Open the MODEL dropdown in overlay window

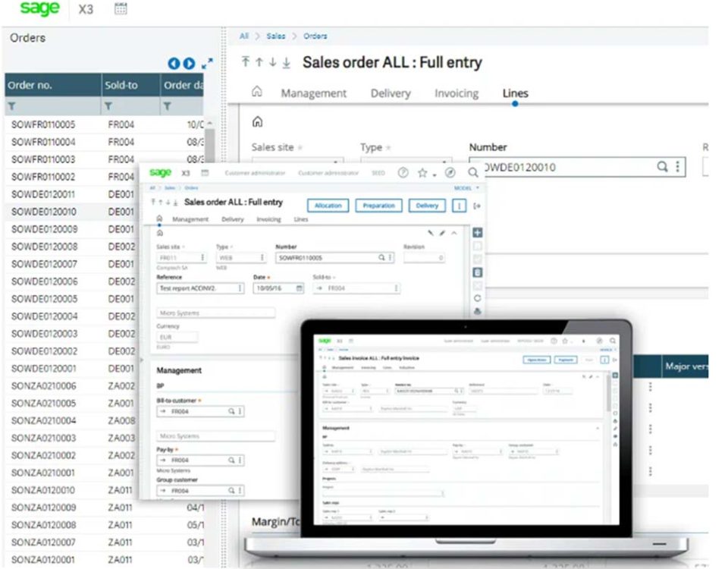(x=466, y=188)
